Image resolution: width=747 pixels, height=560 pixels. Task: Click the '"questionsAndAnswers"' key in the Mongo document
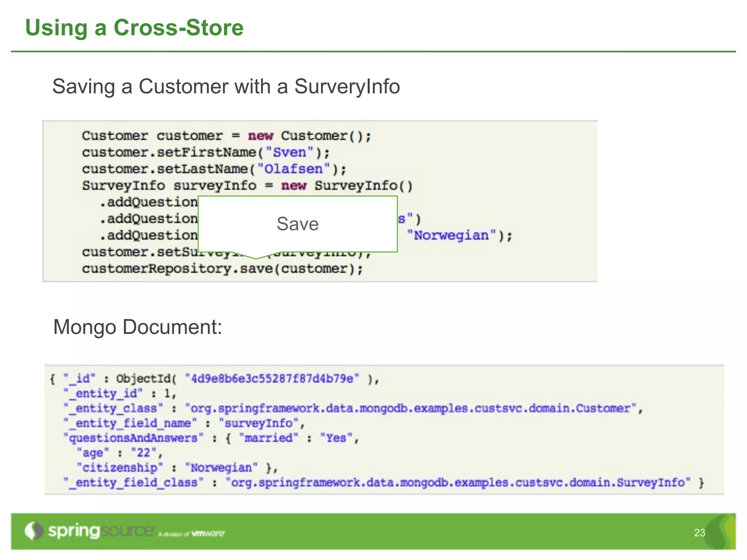[133, 438]
